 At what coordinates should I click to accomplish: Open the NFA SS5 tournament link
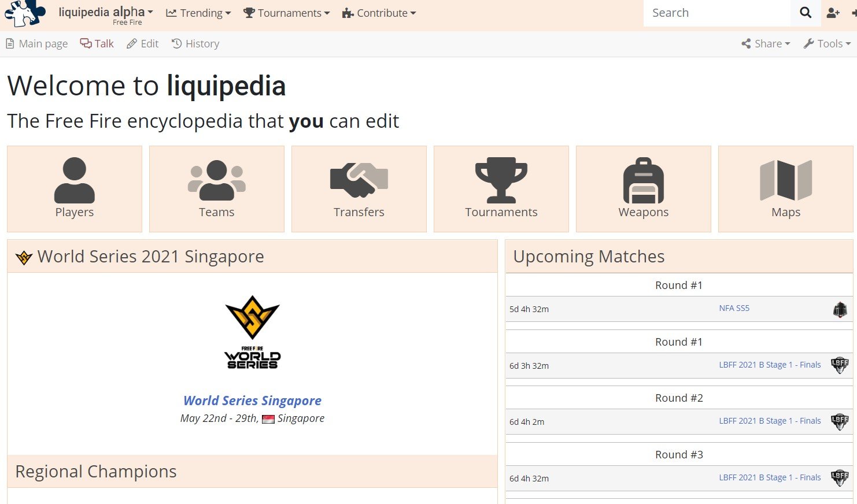[x=734, y=308]
